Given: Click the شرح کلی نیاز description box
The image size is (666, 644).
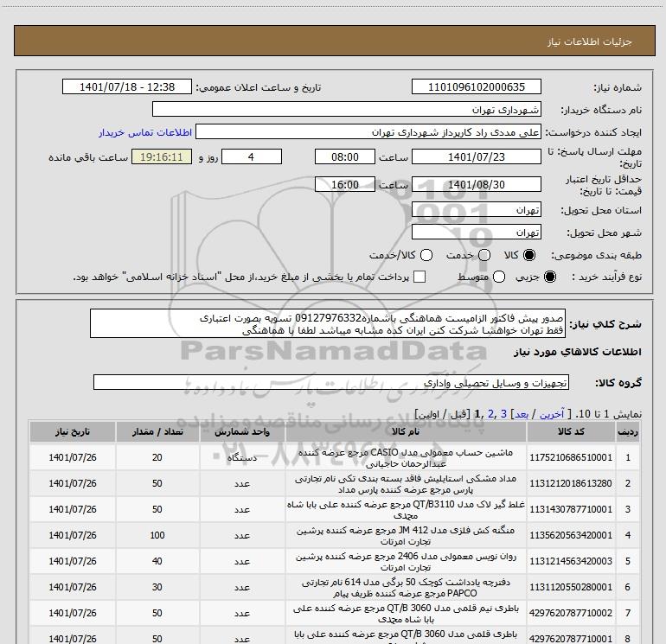Looking at the screenshot, I should [x=328, y=324].
